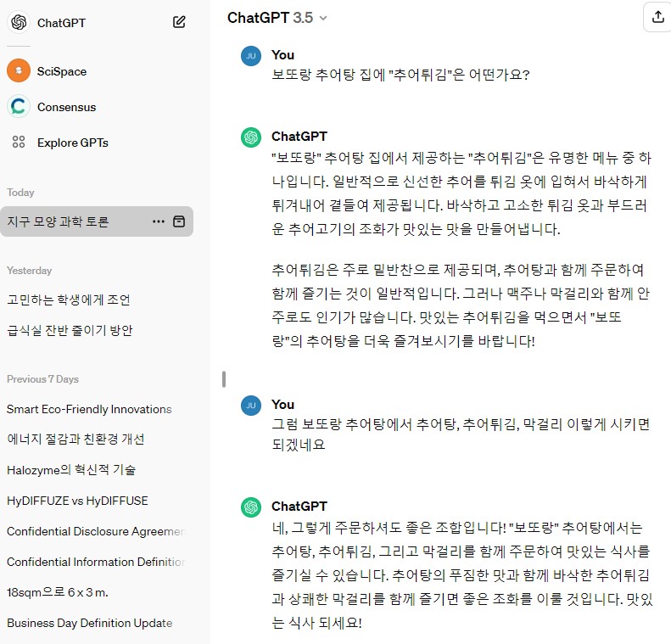Click the model selector chevron arrow
This screenshot has width=671, height=644.
tap(323, 18)
